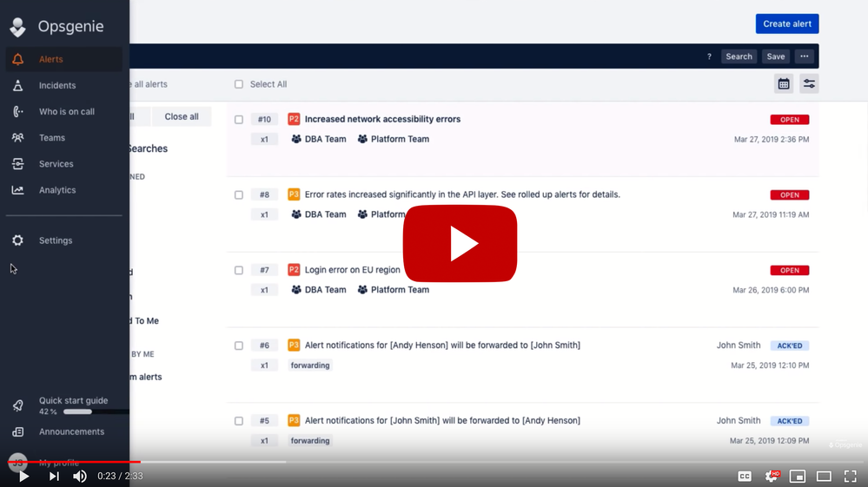868x487 pixels.
Task: Open Who is on call menu item
Action: pos(66,111)
